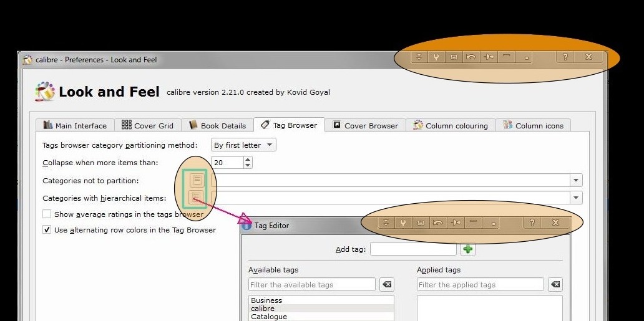Click the window-frame icon in Tag Editor title bar
Image resolution: width=644 pixels, height=321 pixels.
coord(421,223)
